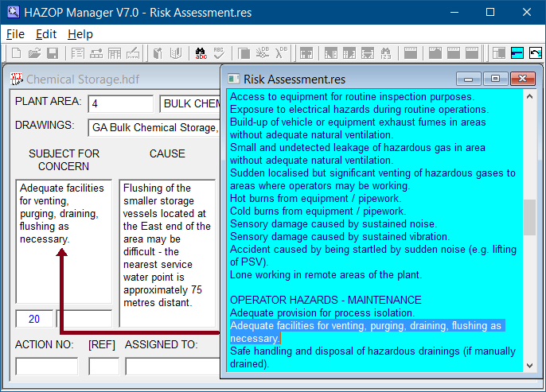546x392 pixels.
Task: Click 'Cold burns from equipment / pipework.'
Action: 318,212
